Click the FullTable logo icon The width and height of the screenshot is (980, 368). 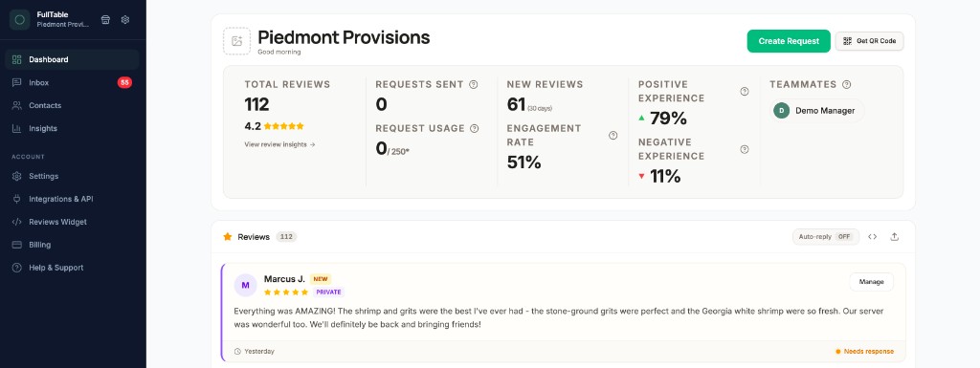click(19, 19)
